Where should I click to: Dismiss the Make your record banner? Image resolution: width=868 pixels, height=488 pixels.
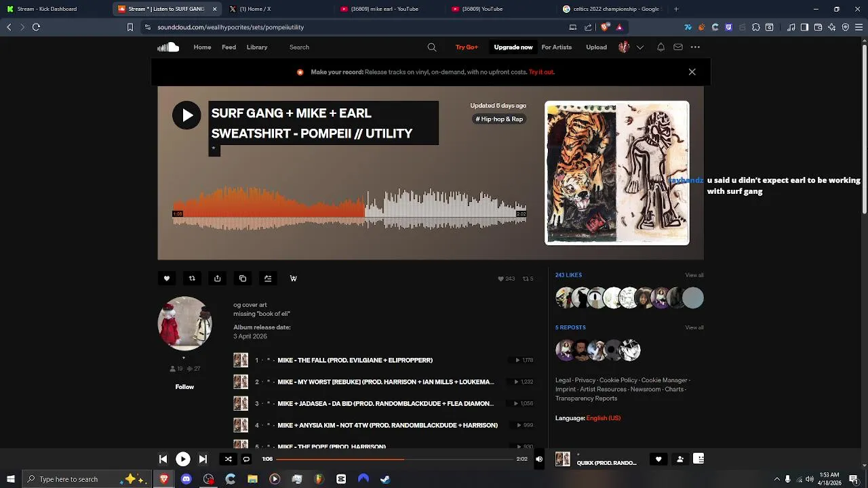pyautogui.click(x=692, y=72)
